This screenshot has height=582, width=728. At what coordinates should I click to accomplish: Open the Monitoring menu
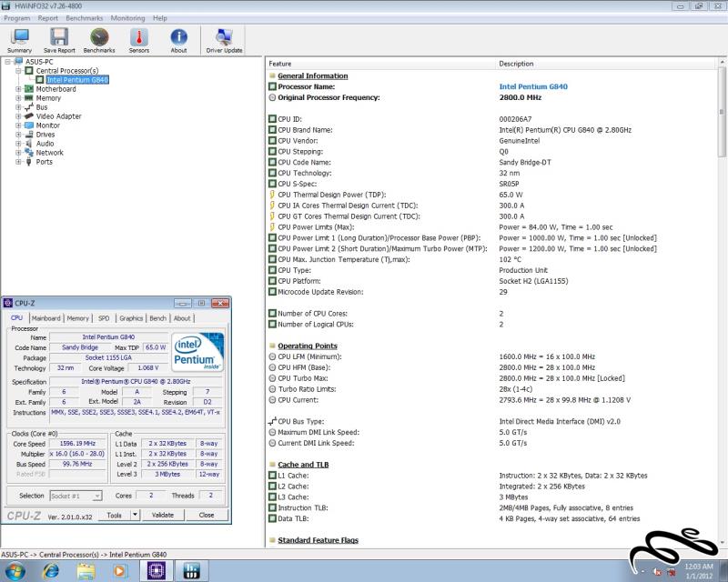pyautogui.click(x=127, y=18)
